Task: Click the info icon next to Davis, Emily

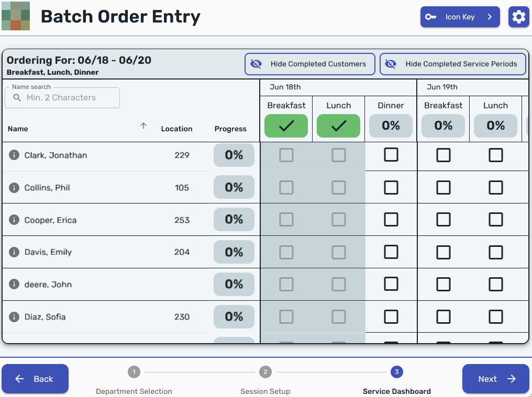Action: click(x=14, y=252)
